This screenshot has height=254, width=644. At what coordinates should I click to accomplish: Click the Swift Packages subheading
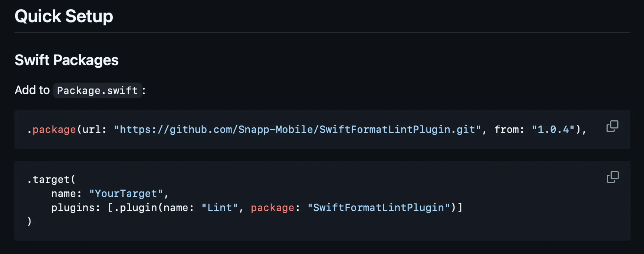66,60
